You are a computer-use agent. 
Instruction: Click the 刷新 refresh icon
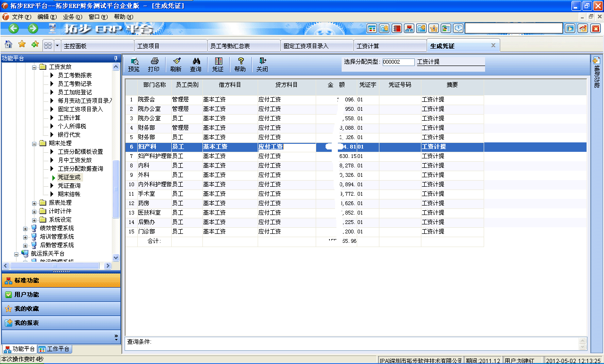point(176,65)
